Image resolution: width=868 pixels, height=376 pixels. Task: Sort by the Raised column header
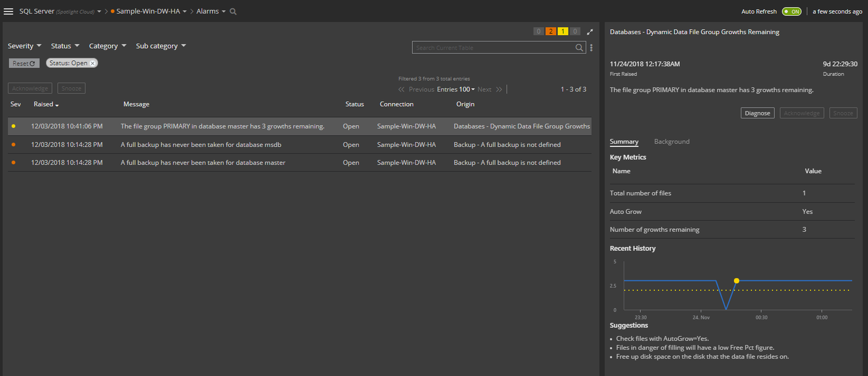(x=46, y=104)
